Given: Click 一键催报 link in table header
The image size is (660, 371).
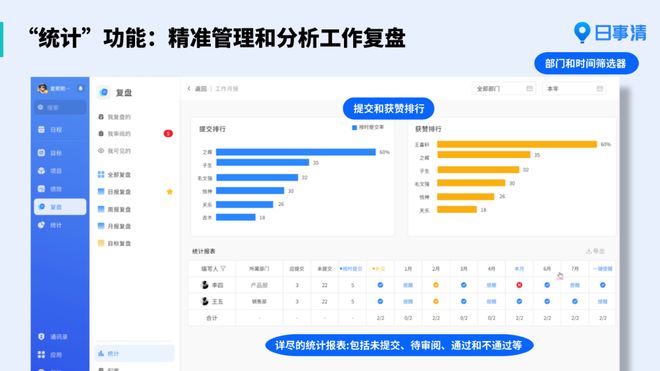Looking at the screenshot, I should tap(602, 269).
